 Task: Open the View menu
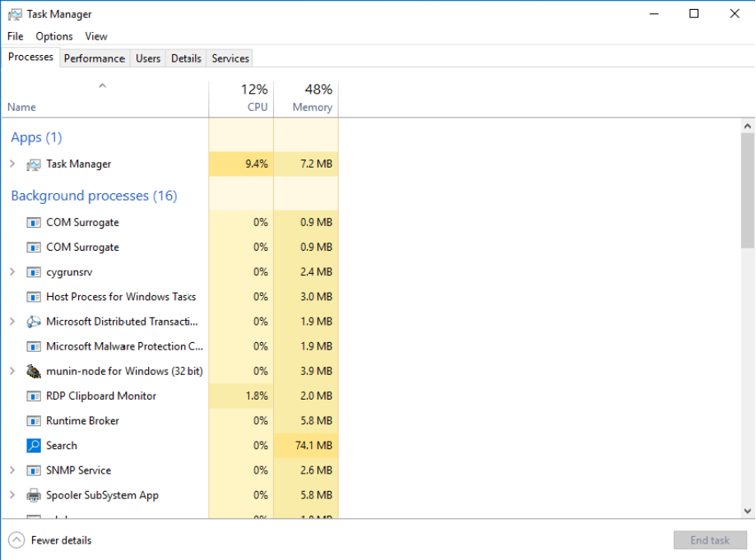pos(95,36)
